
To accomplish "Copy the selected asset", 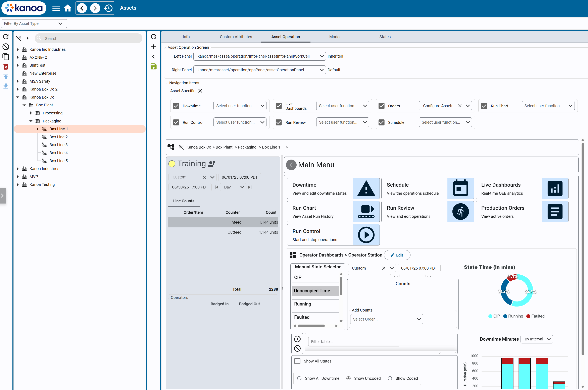I will pos(6,57).
